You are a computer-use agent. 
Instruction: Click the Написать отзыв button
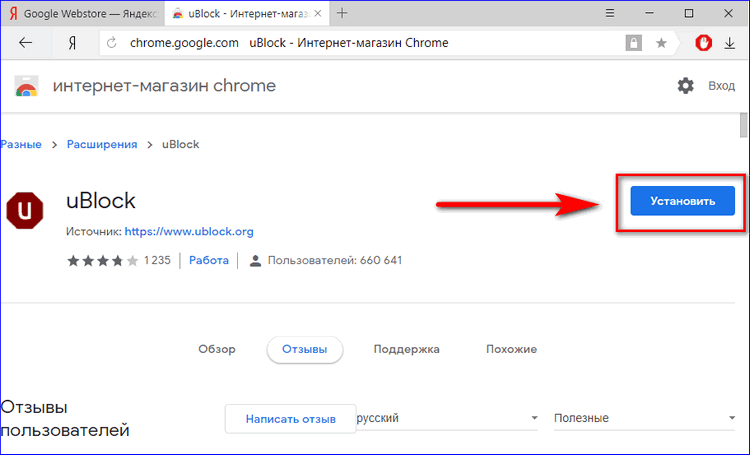click(x=291, y=419)
